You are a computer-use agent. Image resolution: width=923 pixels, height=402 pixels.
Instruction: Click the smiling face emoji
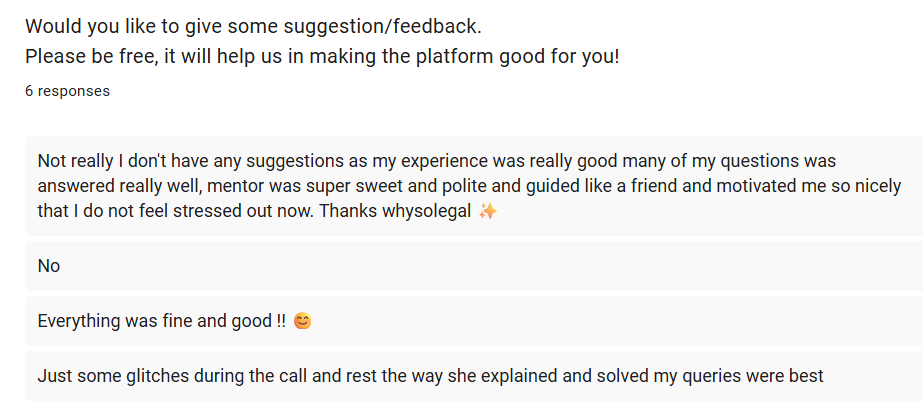(303, 322)
